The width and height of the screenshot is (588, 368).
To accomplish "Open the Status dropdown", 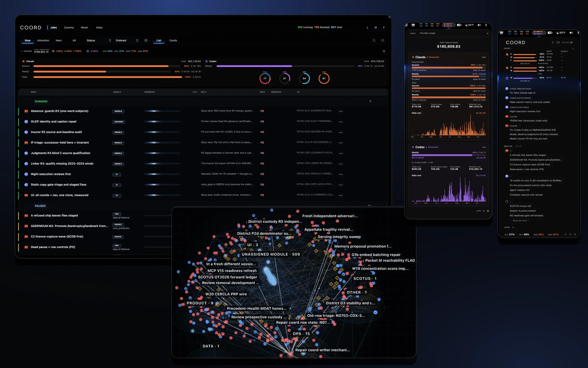I will coord(99,40).
